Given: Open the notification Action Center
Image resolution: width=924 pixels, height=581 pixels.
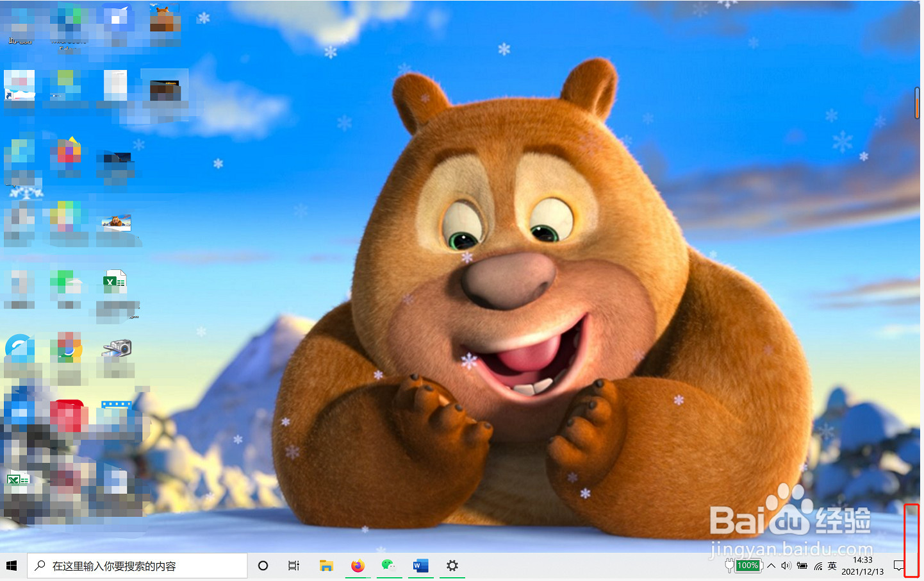Looking at the screenshot, I should pyautogui.click(x=898, y=566).
